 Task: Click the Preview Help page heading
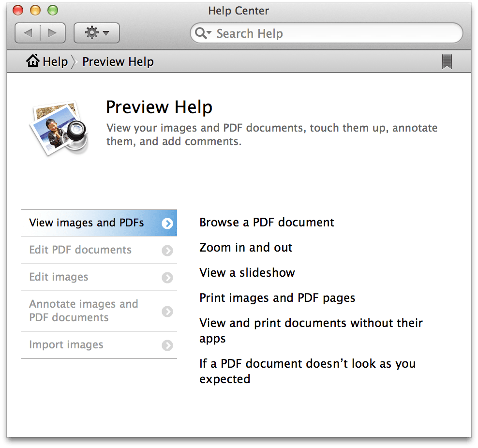(x=159, y=107)
